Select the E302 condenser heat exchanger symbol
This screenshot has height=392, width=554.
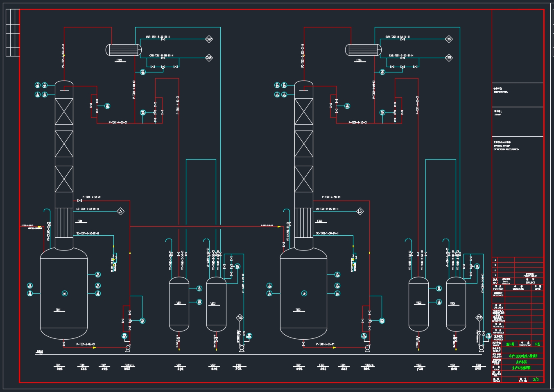(124, 50)
